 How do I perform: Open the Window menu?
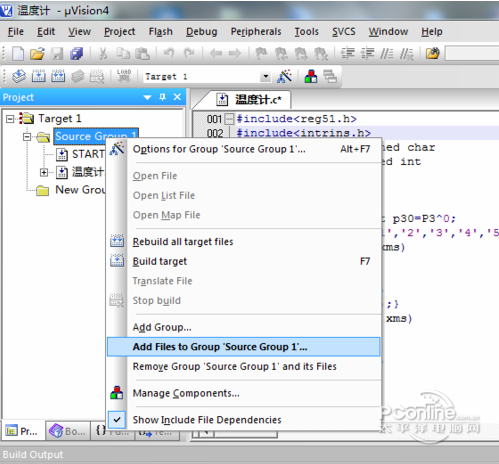tap(388, 32)
